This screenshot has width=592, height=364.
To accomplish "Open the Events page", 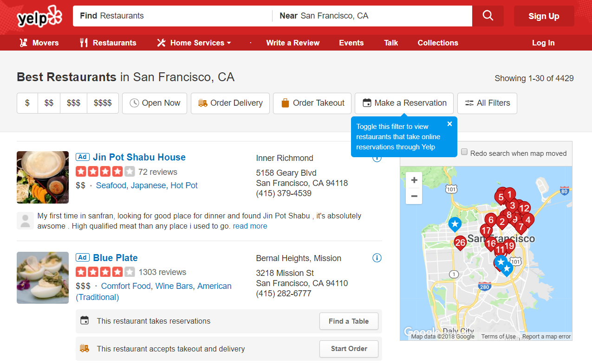I will [x=351, y=43].
